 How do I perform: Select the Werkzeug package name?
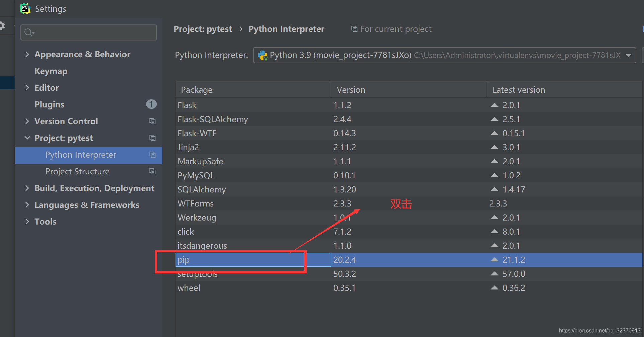(197, 218)
